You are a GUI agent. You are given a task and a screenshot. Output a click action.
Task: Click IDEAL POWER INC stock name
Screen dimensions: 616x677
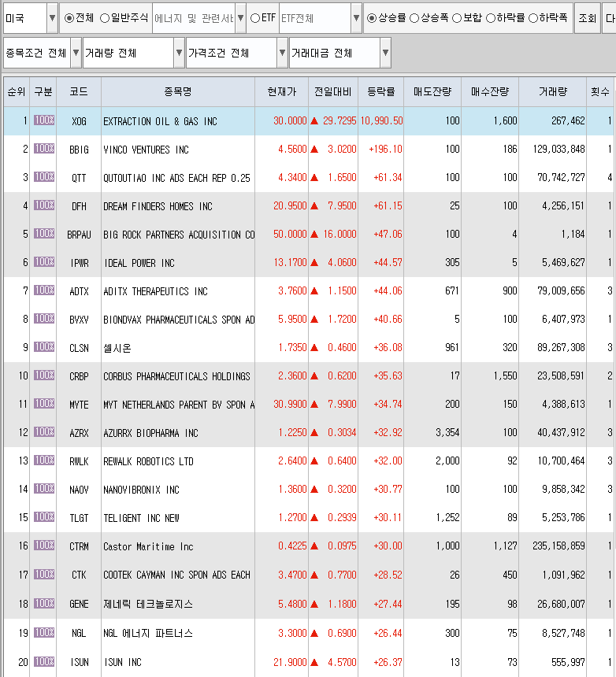[139, 263]
